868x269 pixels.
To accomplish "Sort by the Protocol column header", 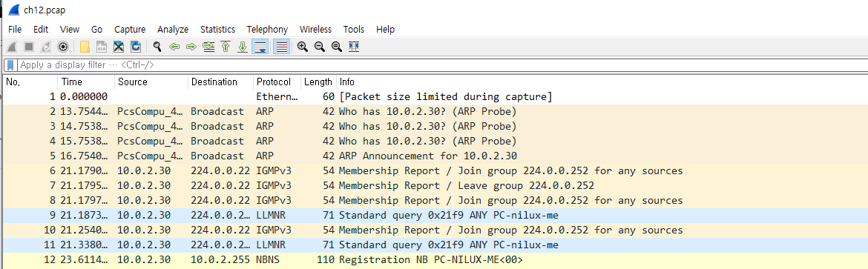I will [x=277, y=82].
